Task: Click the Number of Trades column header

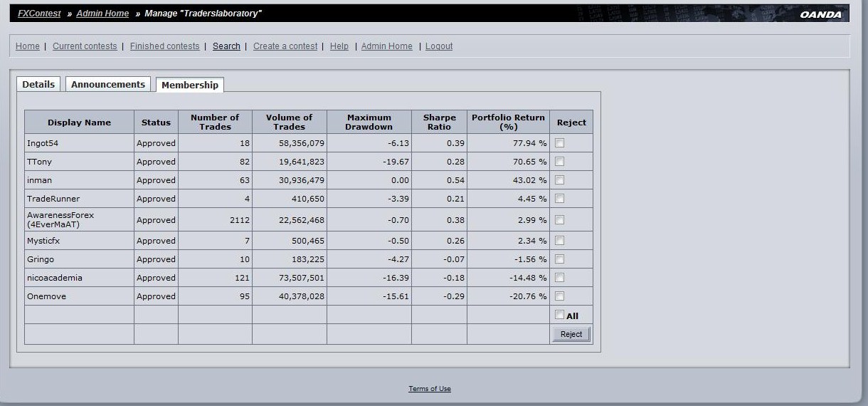Action: pos(215,122)
